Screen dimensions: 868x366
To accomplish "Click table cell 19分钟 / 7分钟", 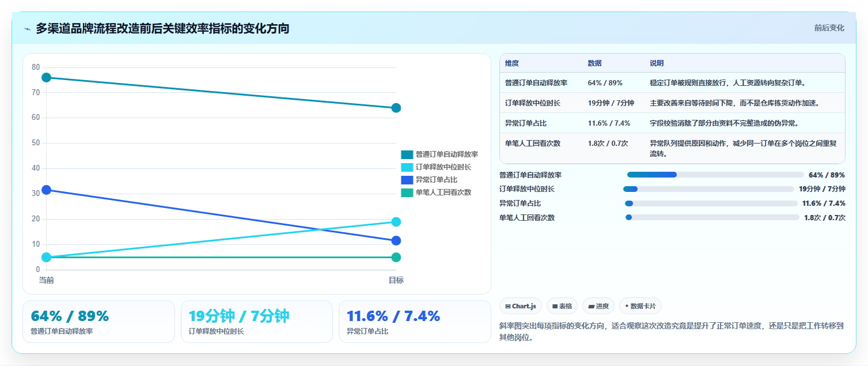I will [x=611, y=103].
